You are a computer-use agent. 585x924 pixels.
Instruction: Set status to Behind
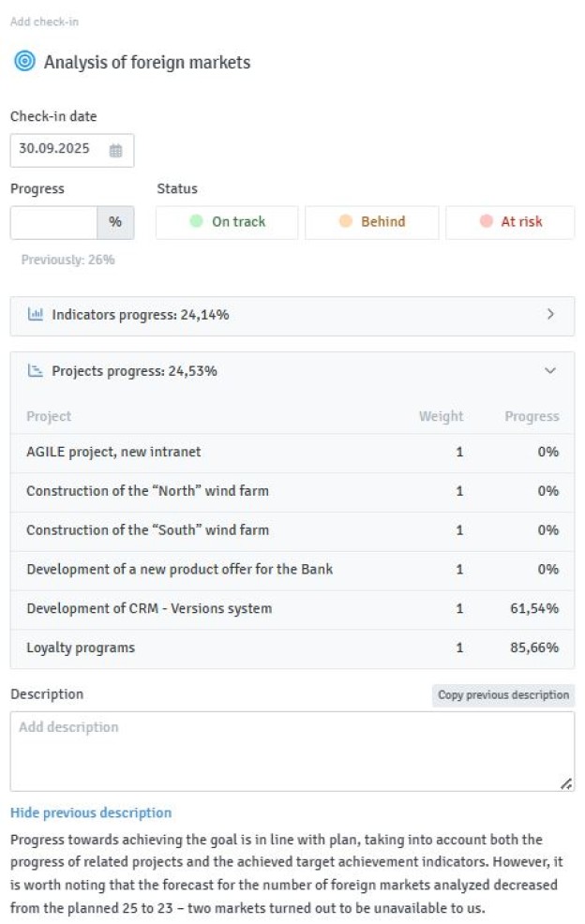pos(372,222)
